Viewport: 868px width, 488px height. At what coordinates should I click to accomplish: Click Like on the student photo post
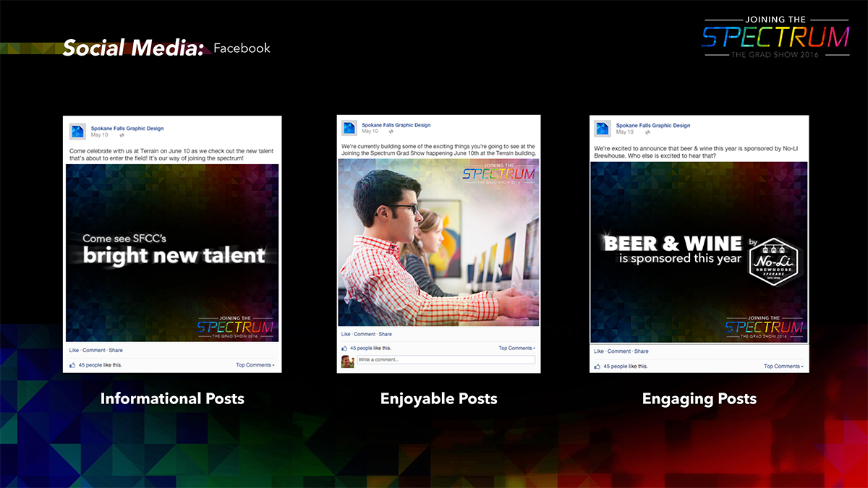[346, 334]
